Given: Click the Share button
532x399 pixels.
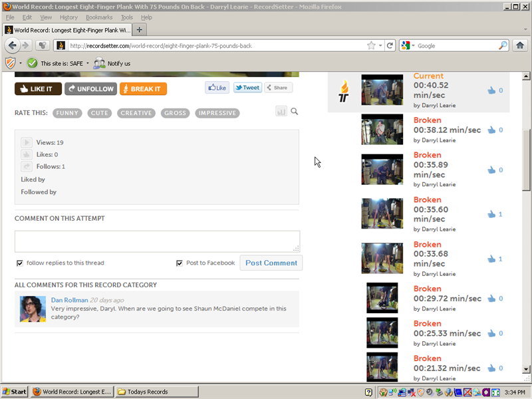Looking at the screenshot, I should pyautogui.click(x=278, y=88).
